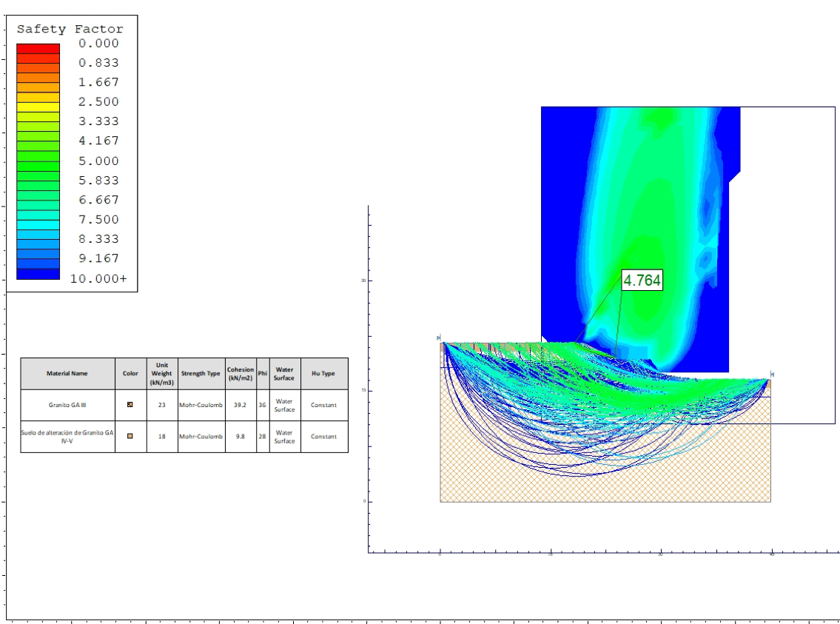Viewport: 840px width, 624px height.
Task: Select the Granito GA III hatch pattern icon
Action: point(130,405)
